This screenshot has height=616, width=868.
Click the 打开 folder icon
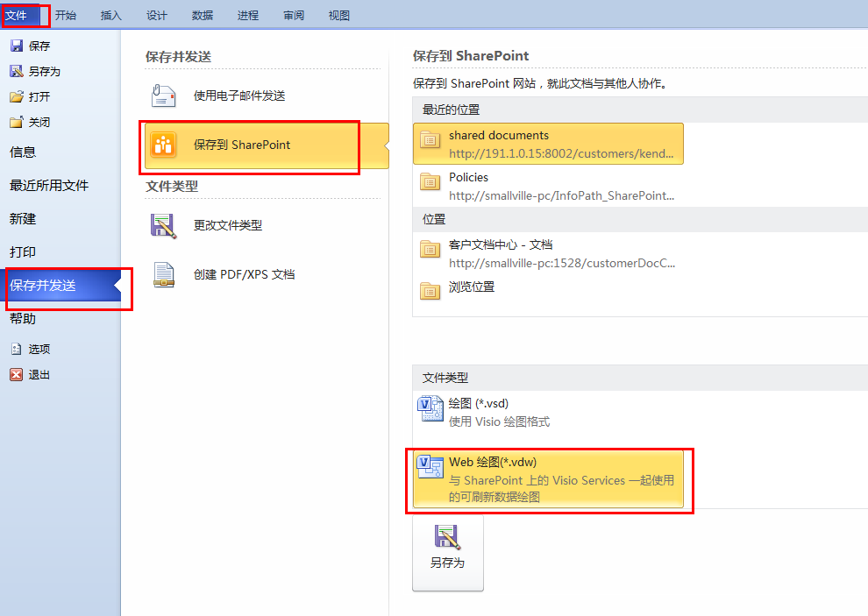(17, 97)
